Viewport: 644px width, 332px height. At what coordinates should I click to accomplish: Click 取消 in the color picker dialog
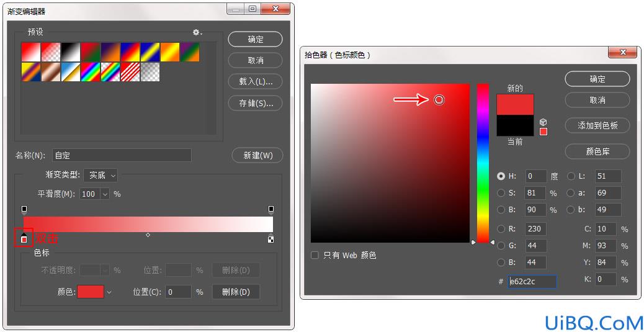click(597, 100)
